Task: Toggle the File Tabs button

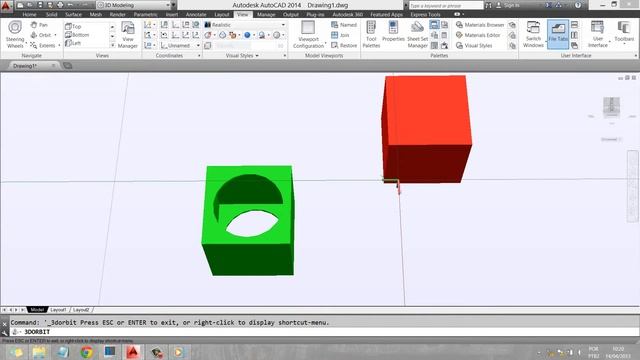Action: (558, 35)
